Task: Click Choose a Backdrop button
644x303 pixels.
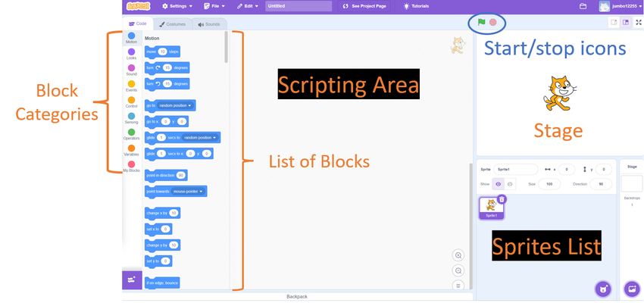Action: coord(632,289)
